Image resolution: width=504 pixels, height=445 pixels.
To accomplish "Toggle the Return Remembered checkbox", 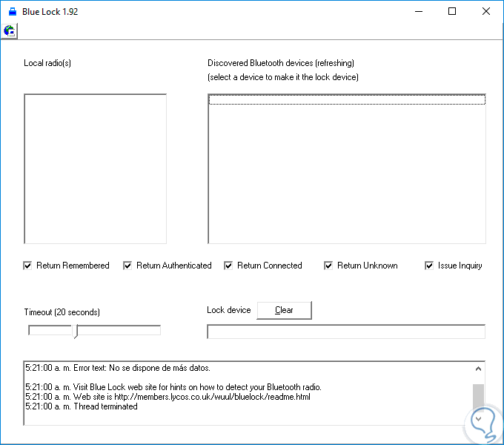I will [x=27, y=266].
